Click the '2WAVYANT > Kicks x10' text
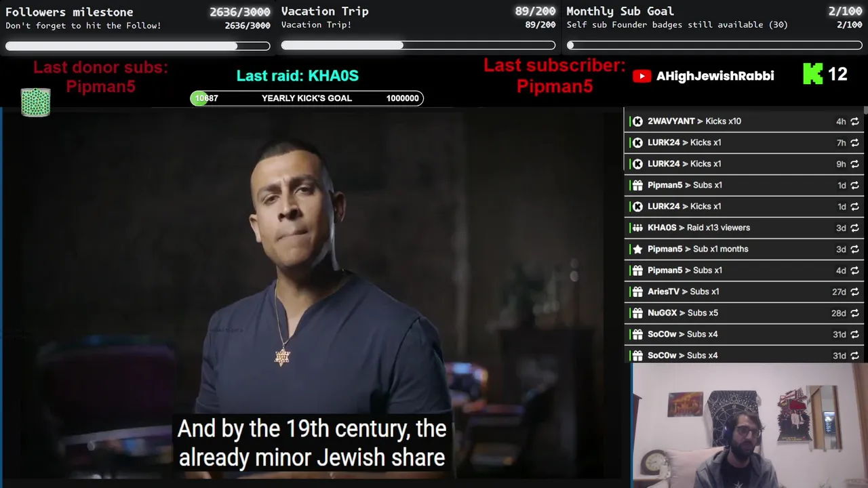Viewport: 868px width, 488px height. click(x=694, y=121)
